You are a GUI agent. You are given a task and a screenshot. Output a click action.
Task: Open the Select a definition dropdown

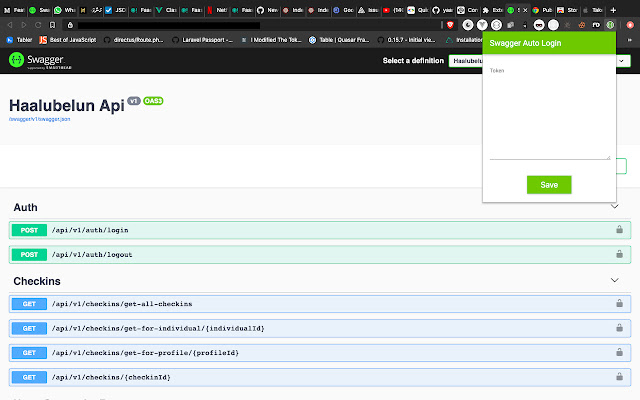pyautogui.click(x=539, y=61)
